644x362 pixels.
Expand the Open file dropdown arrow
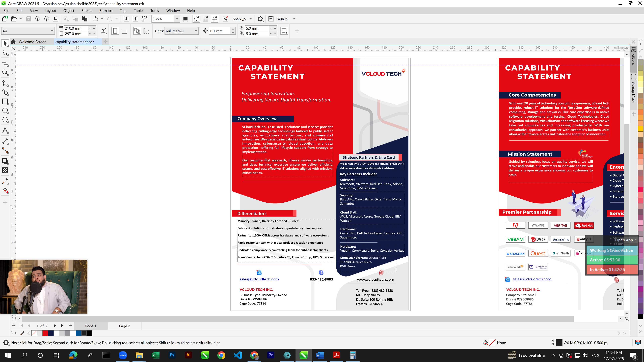(20, 19)
